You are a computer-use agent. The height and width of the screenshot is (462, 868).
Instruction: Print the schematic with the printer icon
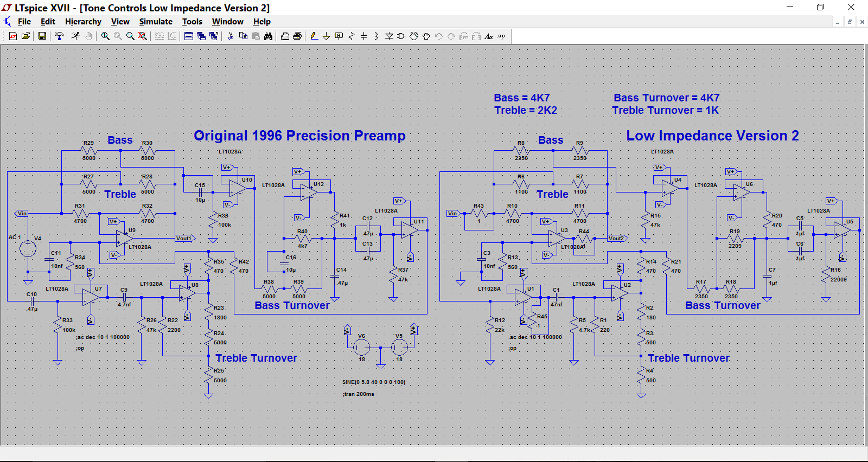click(x=297, y=36)
